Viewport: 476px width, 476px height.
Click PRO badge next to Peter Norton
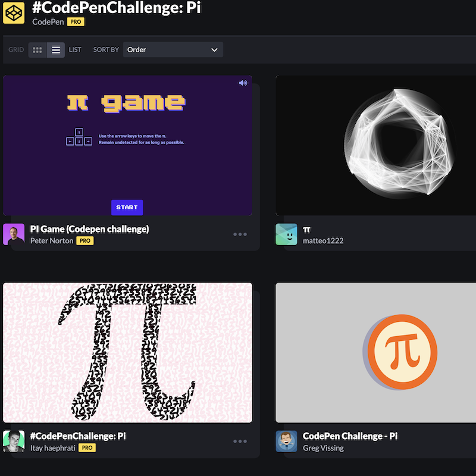(85, 241)
